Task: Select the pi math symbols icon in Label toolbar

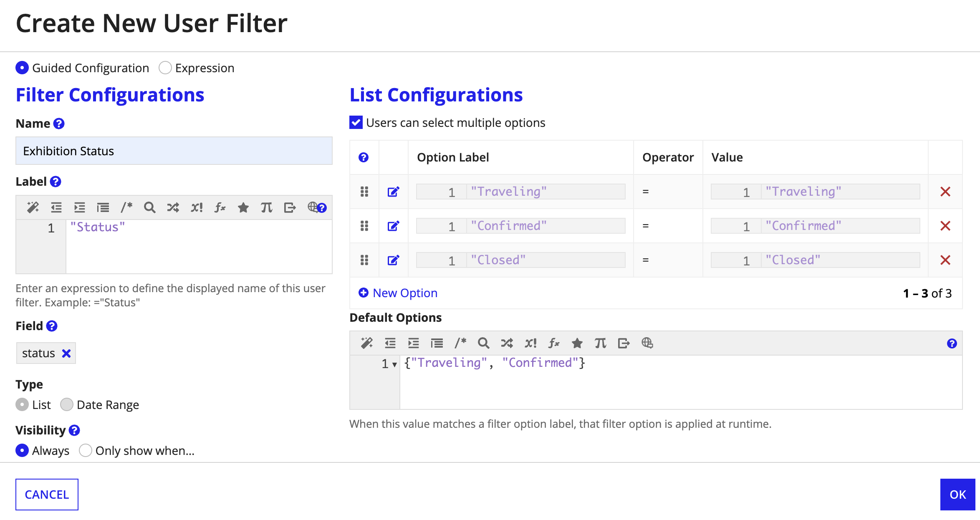Action: click(266, 207)
